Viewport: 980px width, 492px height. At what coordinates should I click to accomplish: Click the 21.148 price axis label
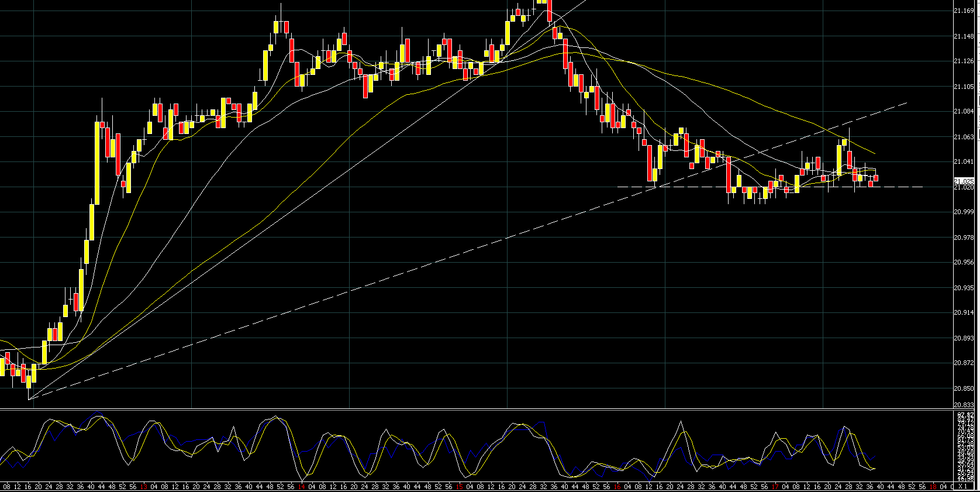(964, 36)
